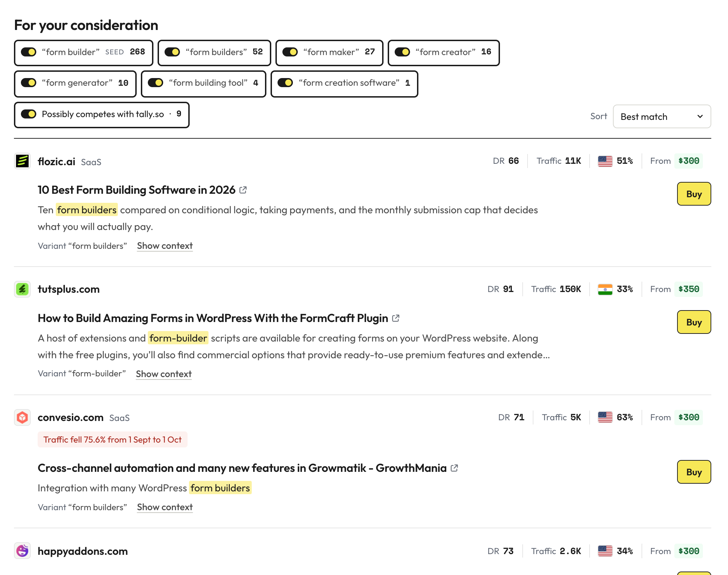Viewport: 728px width, 575px height.
Task: Click the $300 price for convesio.com
Action: [689, 417]
